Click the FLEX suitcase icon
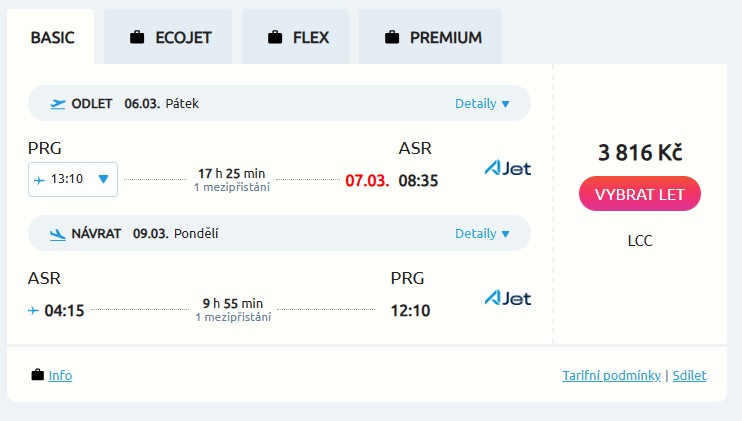The width and height of the screenshot is (742, 421). [275, 38]
